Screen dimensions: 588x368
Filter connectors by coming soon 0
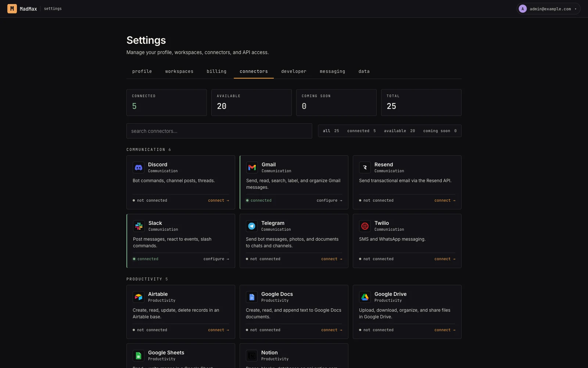(440, 131)
